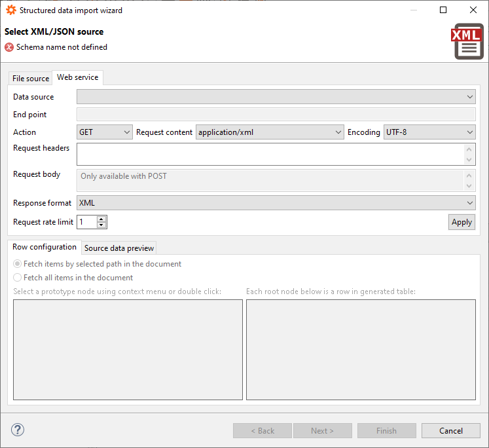Expand the Action GET dropdown
The image size is (489, 448).
(x=105, y=132)
